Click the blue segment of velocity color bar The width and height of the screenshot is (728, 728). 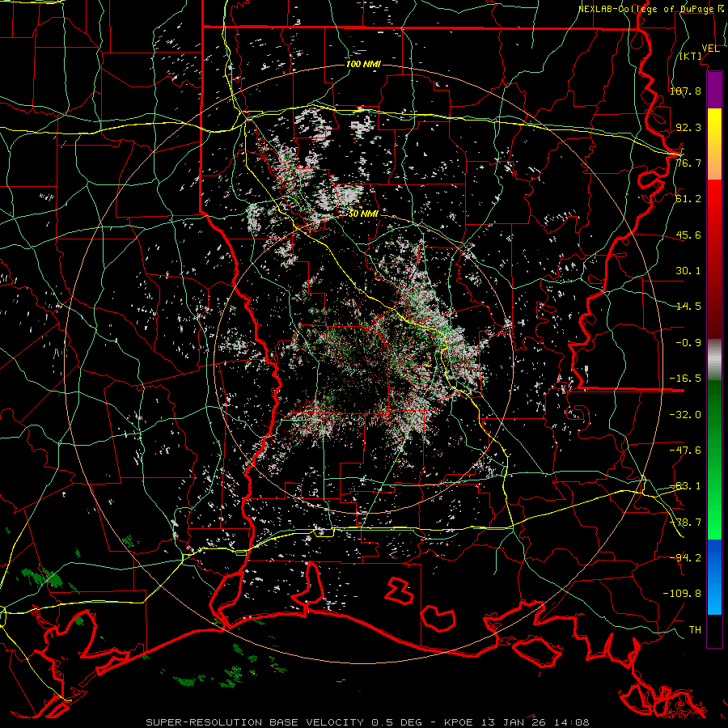click(x=714, y=577)
